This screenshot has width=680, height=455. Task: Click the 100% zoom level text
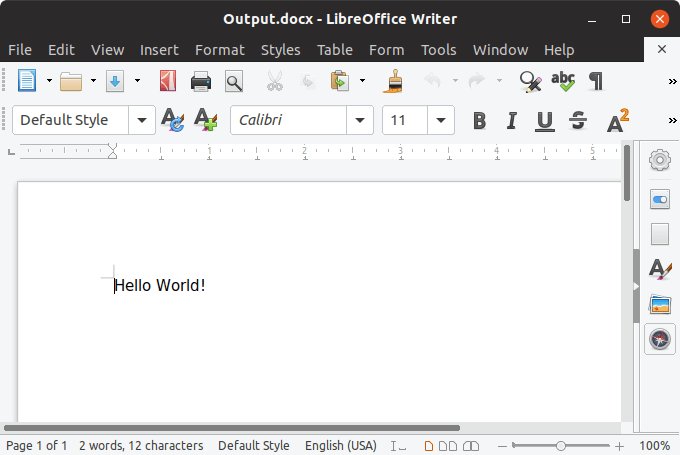click(x=654, y=446)
